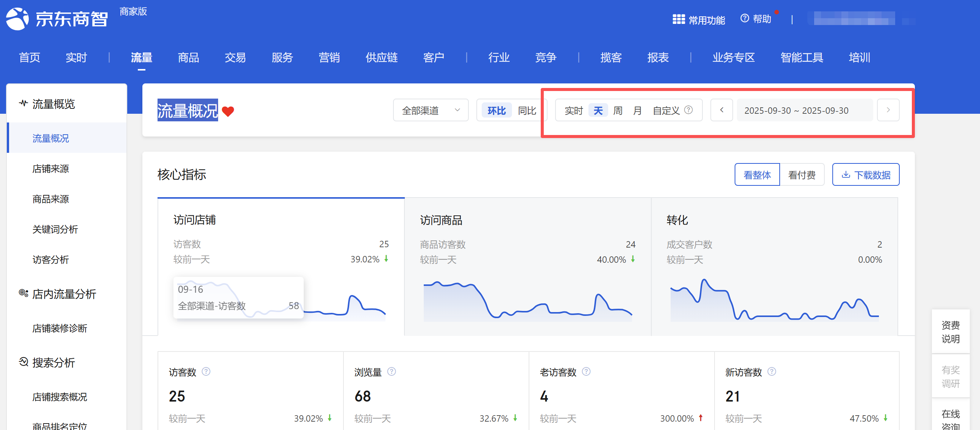
Task: Click the 下载数据 button
Action: pyautogui.click(x=866, y=175)
